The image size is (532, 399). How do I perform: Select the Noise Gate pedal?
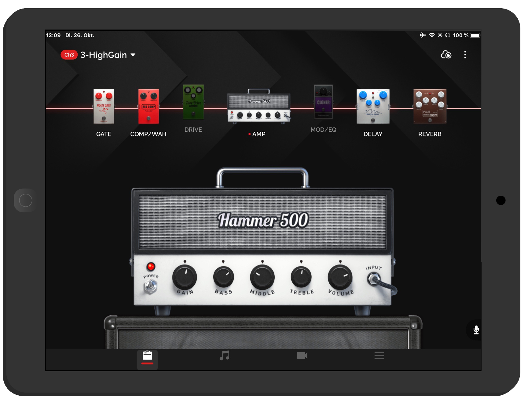coord(104,106)
